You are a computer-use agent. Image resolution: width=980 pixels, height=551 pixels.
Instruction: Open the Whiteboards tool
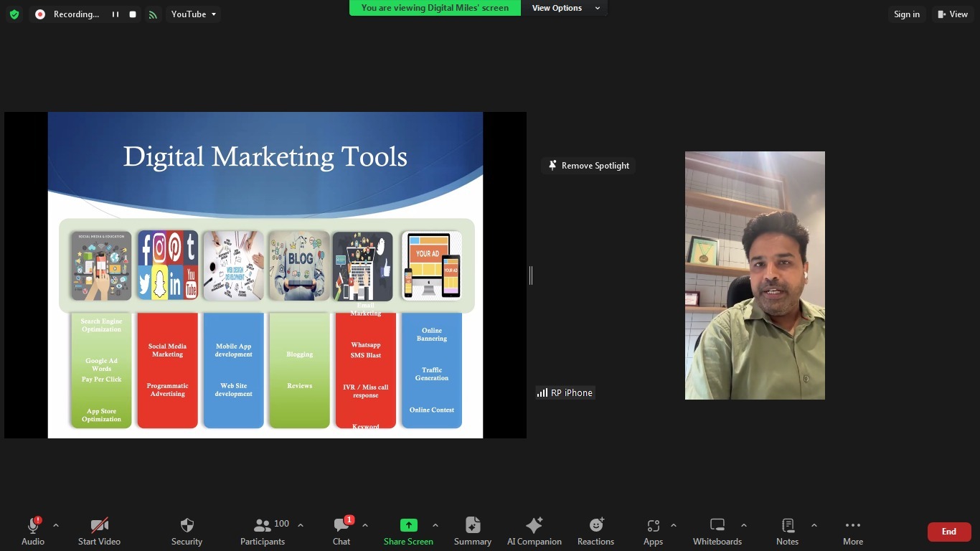(x=717, y=526)
